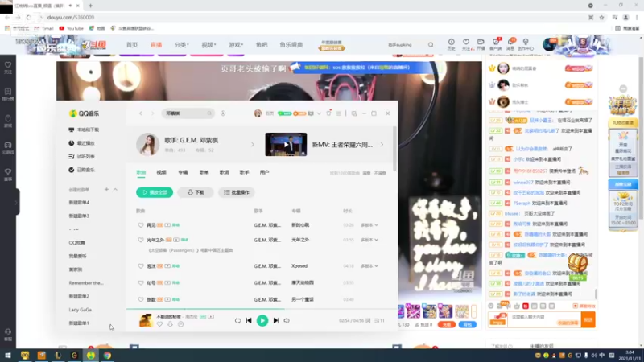644x362 pixels.
Task: Open Douyu 分类 dropdown
Action: (181, 45)
